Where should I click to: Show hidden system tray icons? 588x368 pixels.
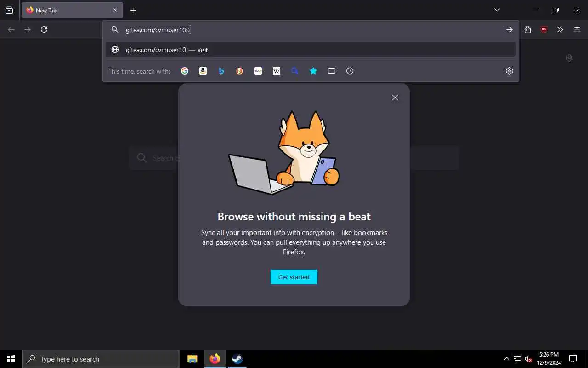507,359
